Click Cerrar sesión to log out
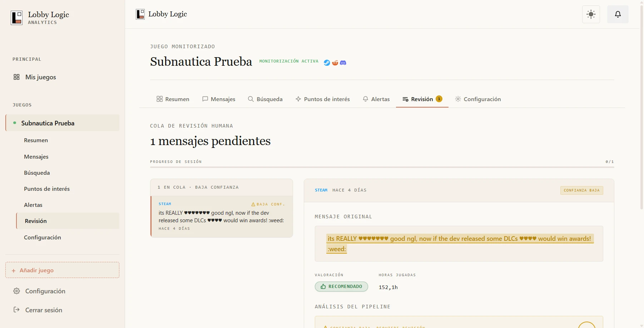This screenshot has width=644, height=328. pyautogui.click(x=62, y=310)
